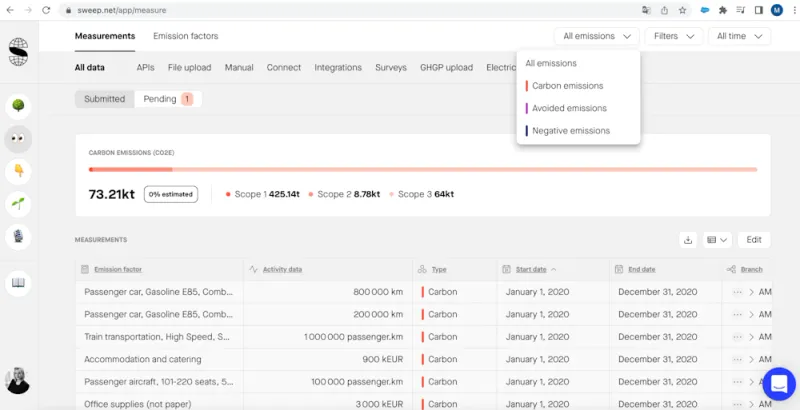Expand the All time date dropdown
The image size is (800, 410).
pyautogui.click(x=739, y=36)
